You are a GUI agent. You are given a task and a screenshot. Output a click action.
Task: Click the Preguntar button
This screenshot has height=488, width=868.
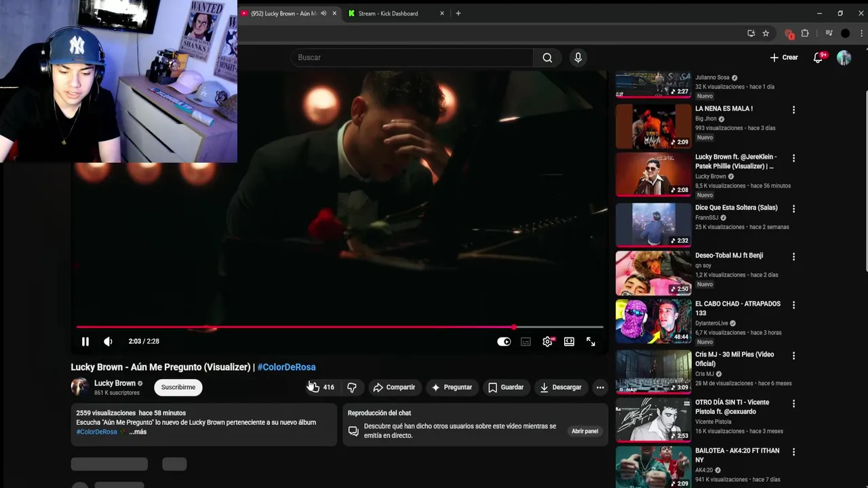coord(452,387)
